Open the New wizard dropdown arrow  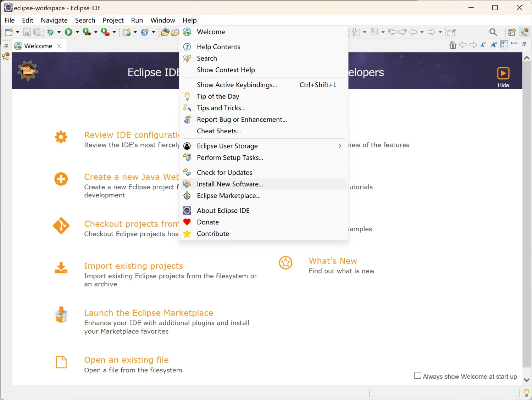(17, 32)
